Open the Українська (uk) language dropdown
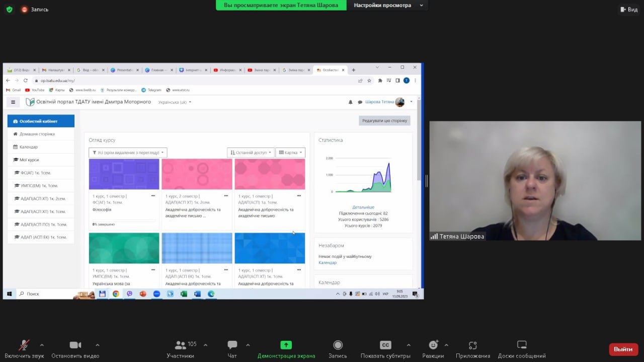Image resolution: width=644 pixels, height=362 pixels. coord(175,102)
